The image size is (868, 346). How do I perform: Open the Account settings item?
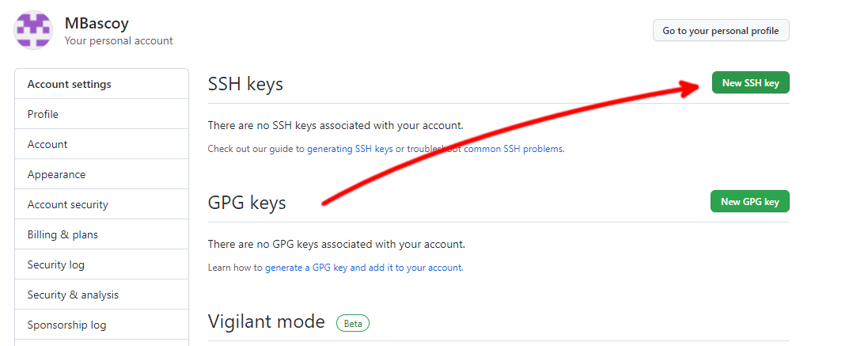click(47, 144)
